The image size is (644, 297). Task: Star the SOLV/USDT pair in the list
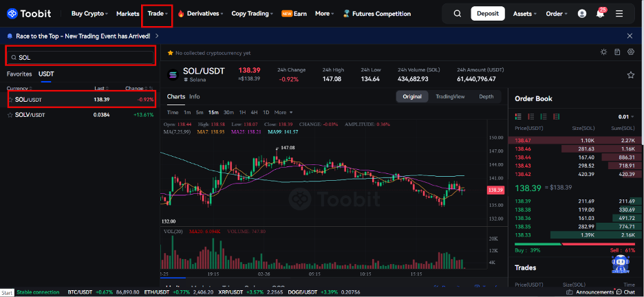click(x=10, y=115)
